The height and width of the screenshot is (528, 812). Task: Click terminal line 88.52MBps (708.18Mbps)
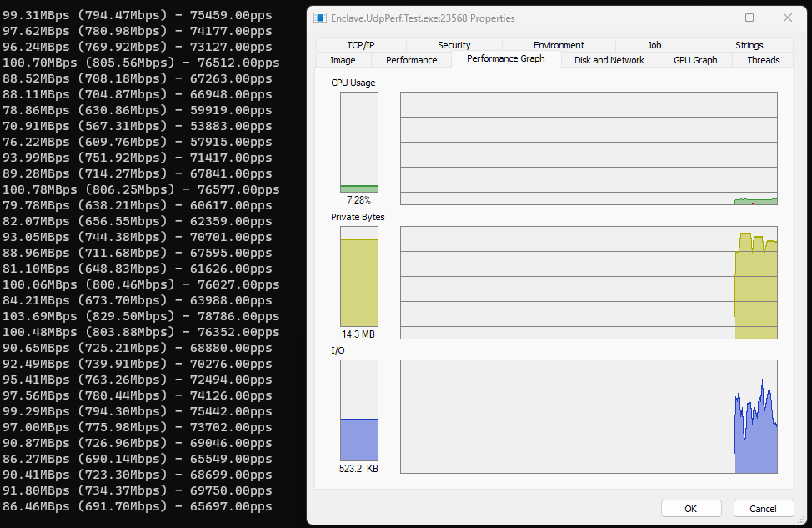138,78
